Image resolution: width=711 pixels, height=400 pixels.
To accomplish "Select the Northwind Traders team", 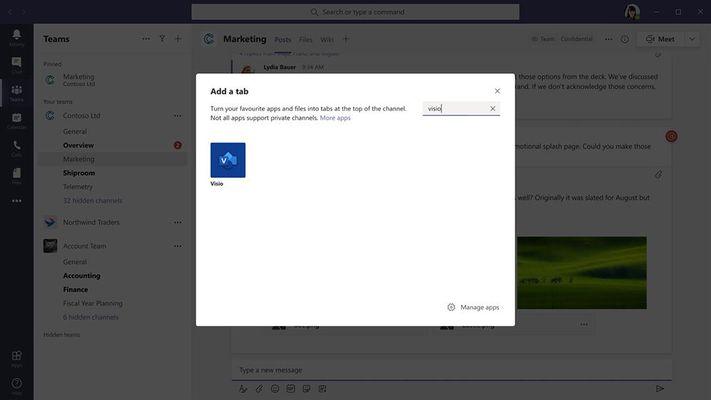I will (x=91, y=222).
